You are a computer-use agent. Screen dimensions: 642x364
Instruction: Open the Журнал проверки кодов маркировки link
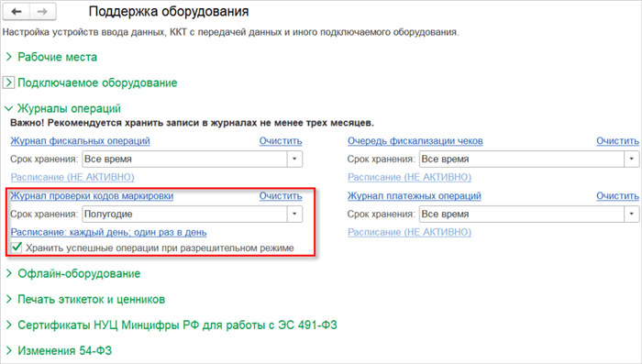(92, 195)
